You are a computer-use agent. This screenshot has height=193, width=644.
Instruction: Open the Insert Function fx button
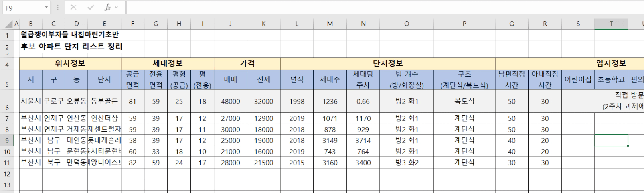click(x=107, y=7)
